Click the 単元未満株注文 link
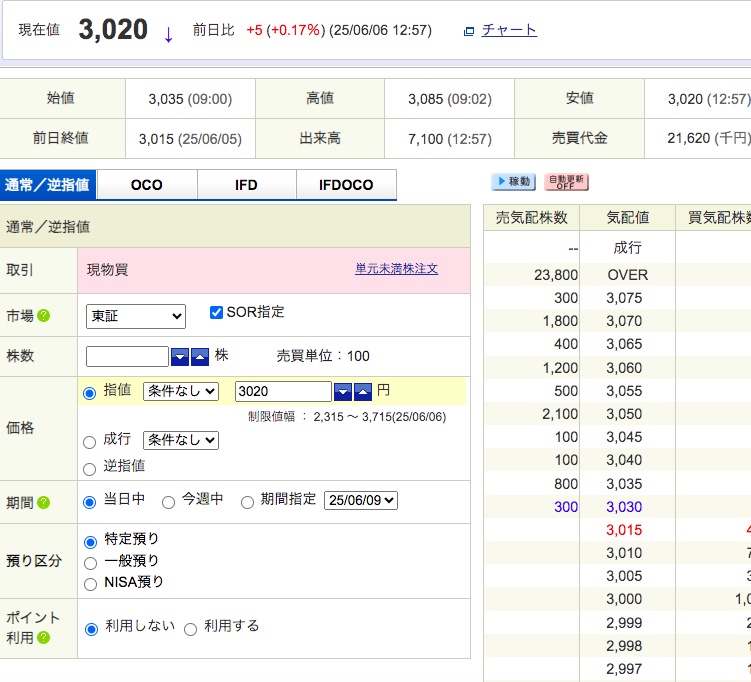This screenshot has height=682, width=751. click(x=396, y=269)
